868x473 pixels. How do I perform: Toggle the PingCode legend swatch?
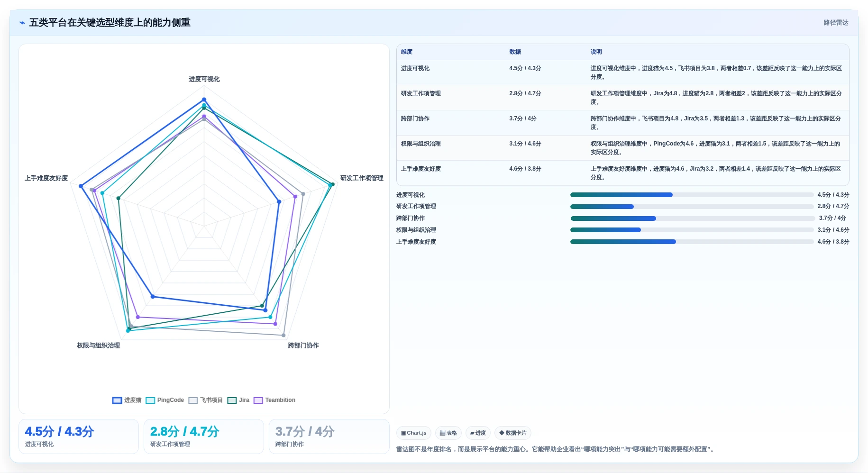click(x=150, y=400)
